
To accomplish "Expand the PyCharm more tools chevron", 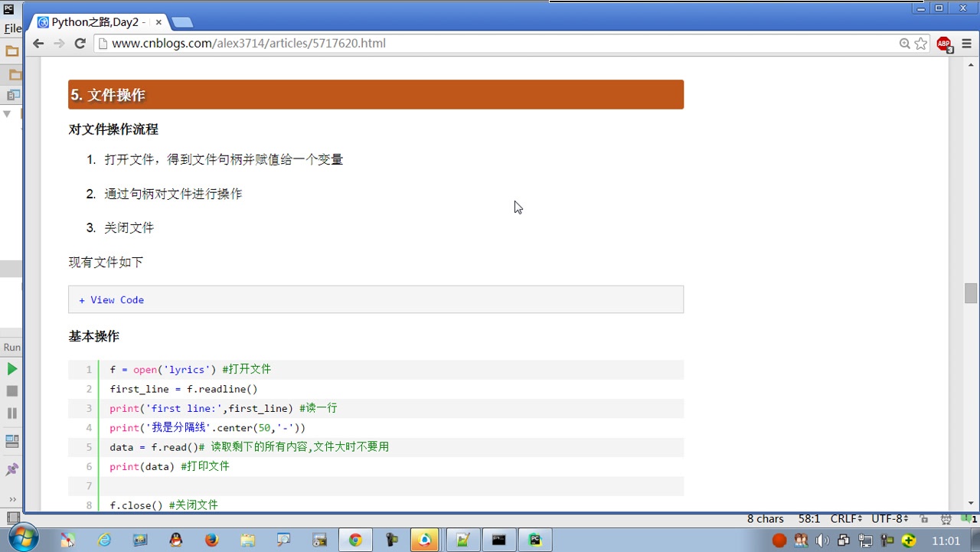I will tap(11, 499).
